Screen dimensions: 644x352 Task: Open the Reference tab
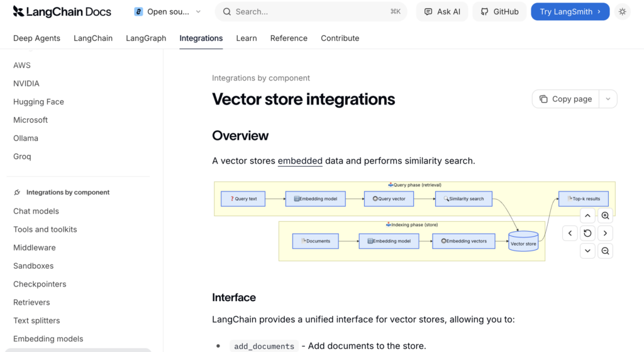289,38
